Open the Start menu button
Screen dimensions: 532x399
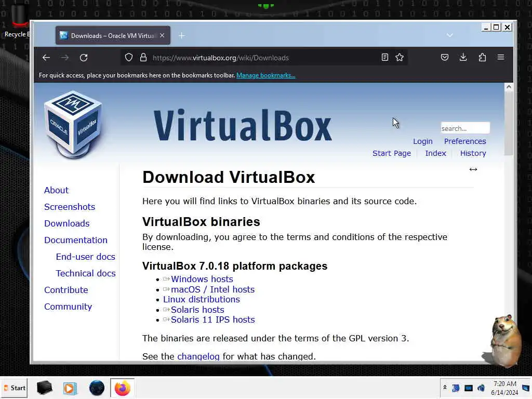point(14,388)
